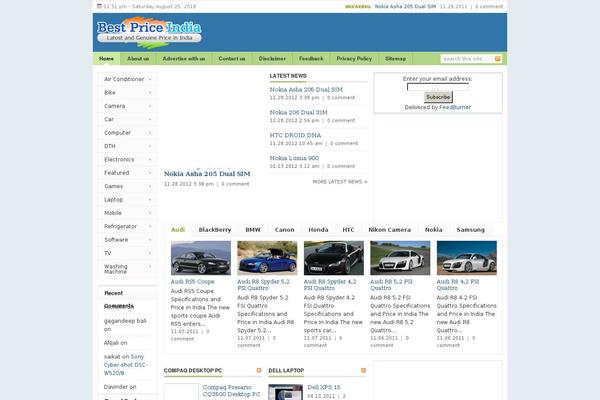Open the TV category
Viewport: 600px width, 400px height.
127,253
